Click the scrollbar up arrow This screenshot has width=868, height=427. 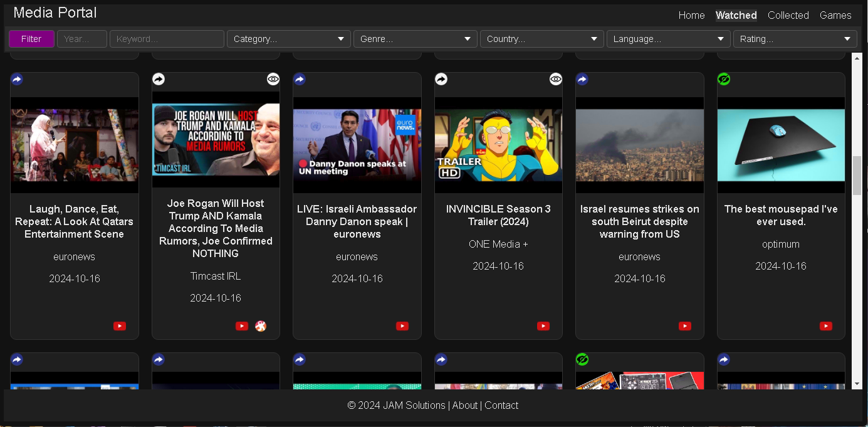pos(857,58)
